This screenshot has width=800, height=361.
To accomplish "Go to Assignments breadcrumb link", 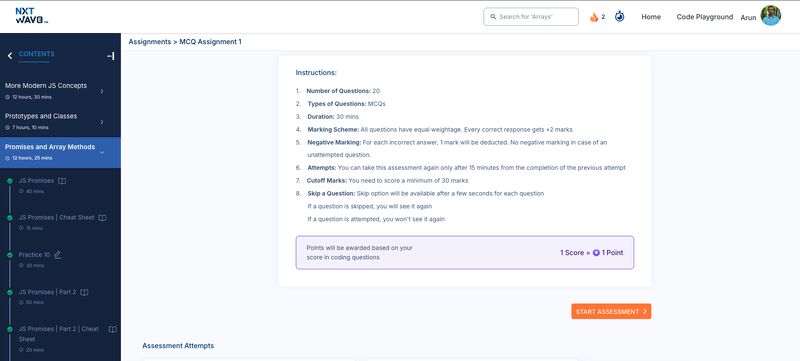I will [x=149, y=42].
